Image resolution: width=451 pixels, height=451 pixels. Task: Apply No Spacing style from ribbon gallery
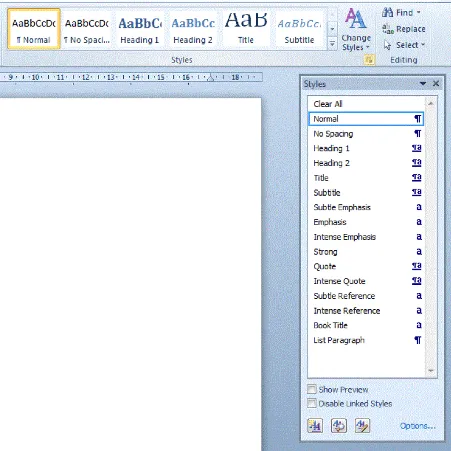[87, 29]
